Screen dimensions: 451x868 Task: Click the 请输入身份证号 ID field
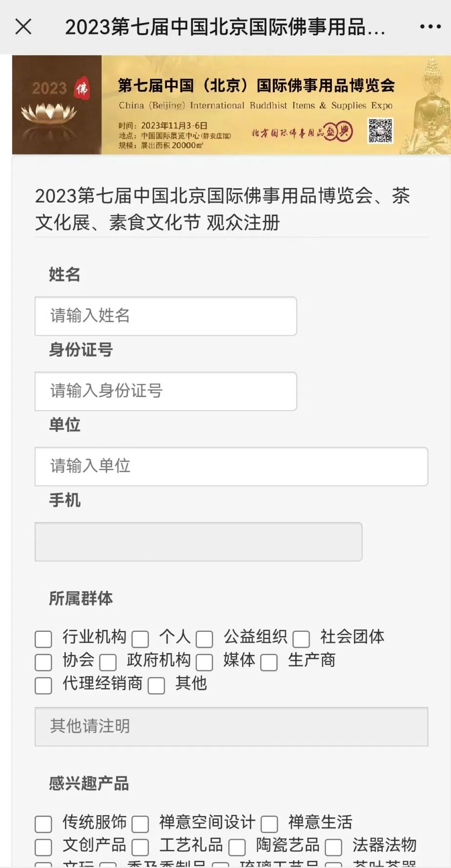[165, 391]
